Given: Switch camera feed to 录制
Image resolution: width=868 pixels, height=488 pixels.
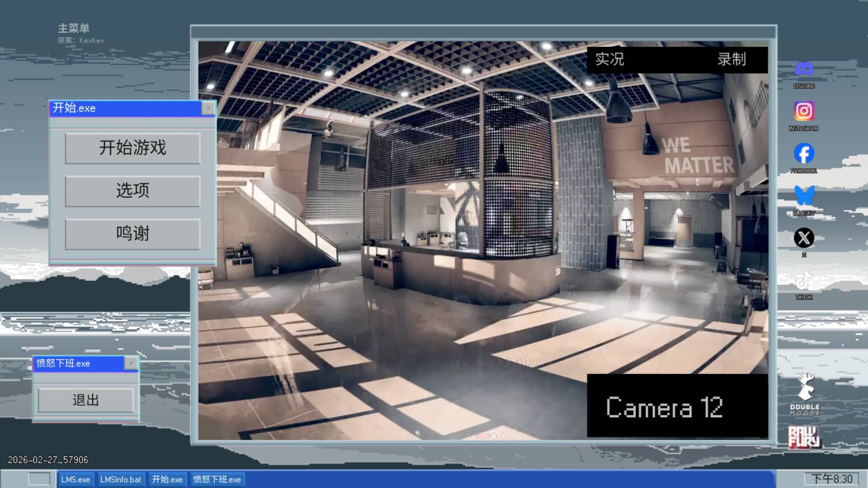Looking at the screenshot, I should click(731, 60).
